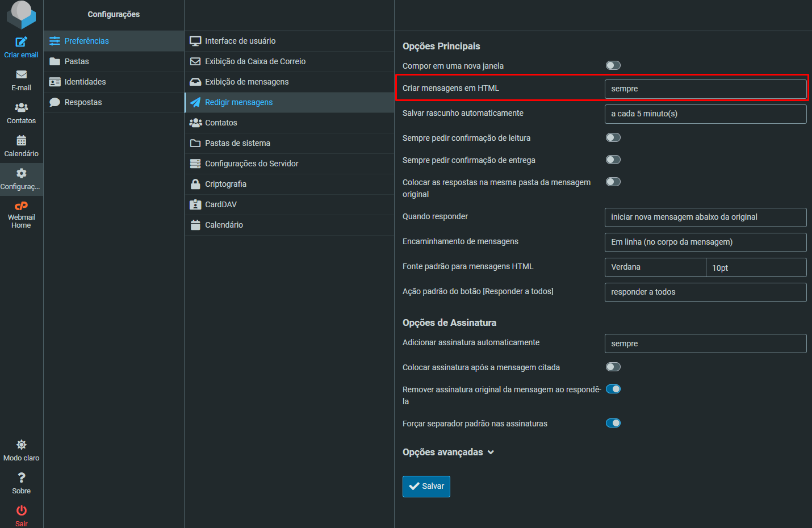Screen dimensions: 812x528
Task: Switch to Modo claro theme
Action: [21, 445]
